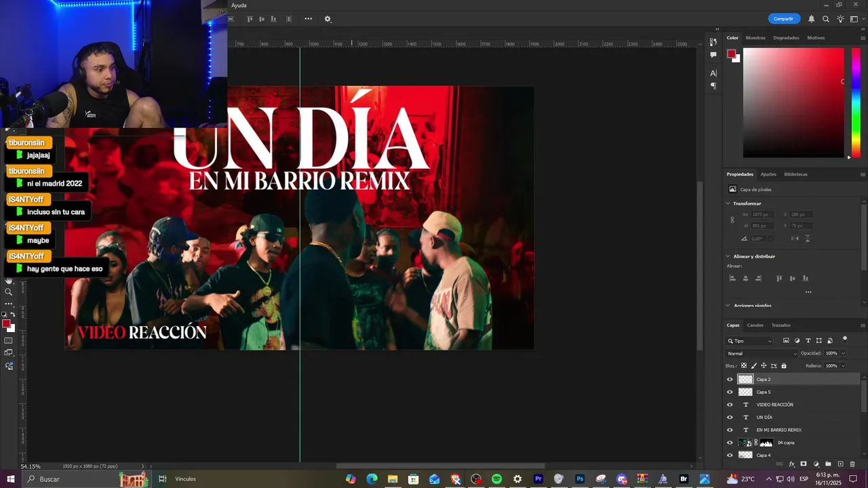Flip vertical icon in Transformar

pos(807,239)
